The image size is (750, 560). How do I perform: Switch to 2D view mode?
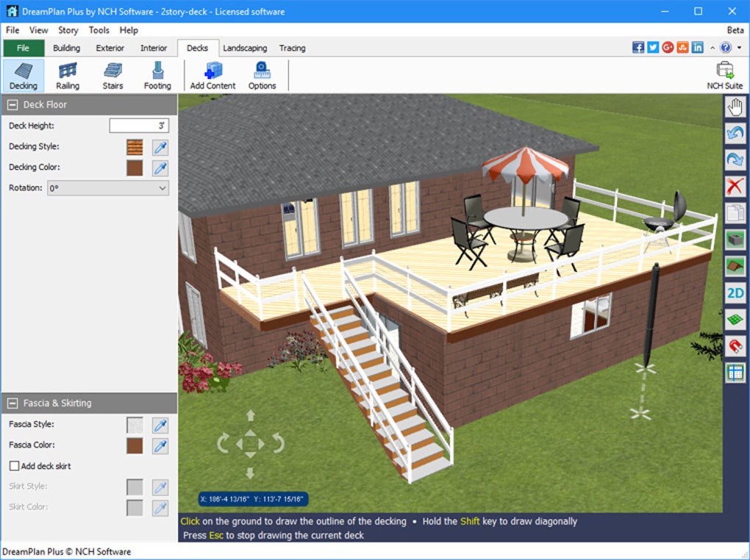[735, 292]
